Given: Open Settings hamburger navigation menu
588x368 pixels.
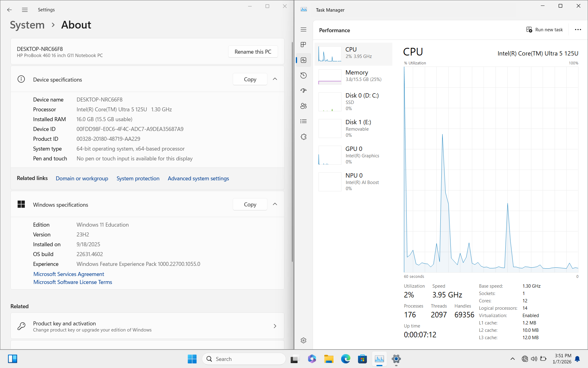Looking at the screenshot, I should click(x=25, y=10).
